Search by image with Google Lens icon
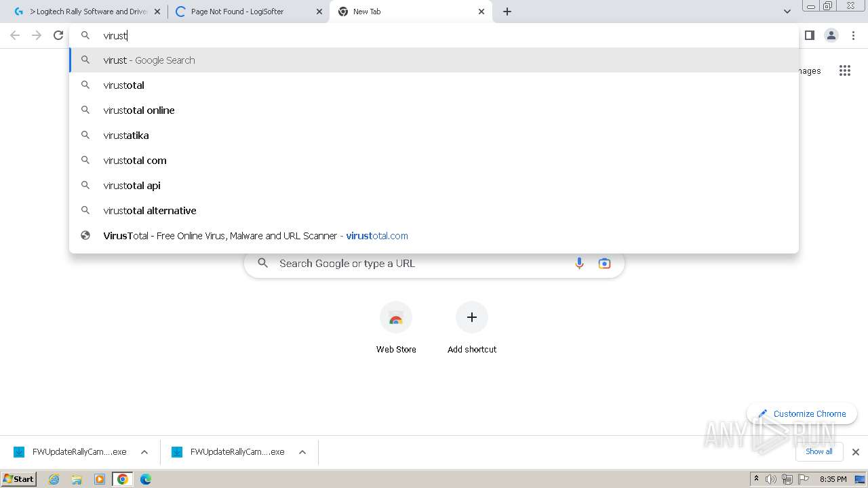 (x=604, y=264)
